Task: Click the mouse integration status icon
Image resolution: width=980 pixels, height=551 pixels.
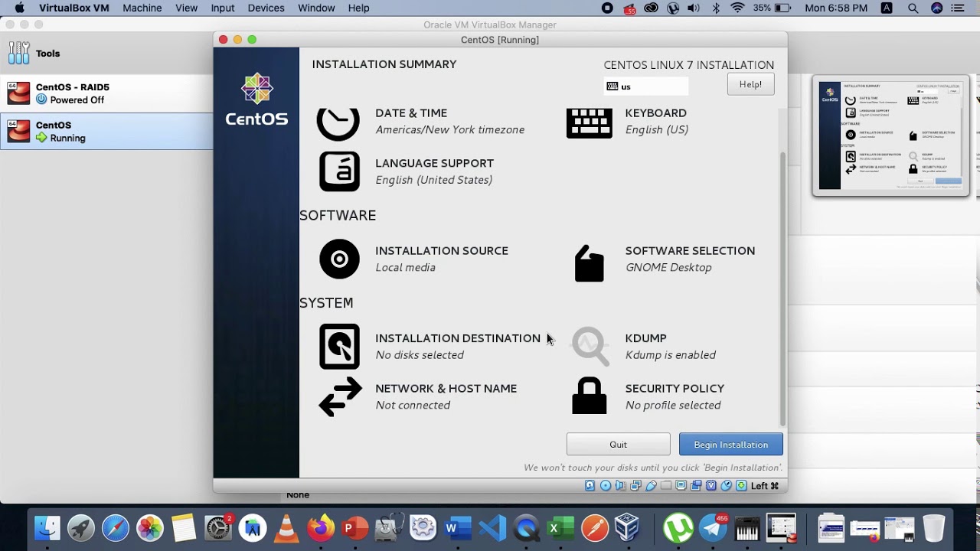Action: tap(727, 486)
